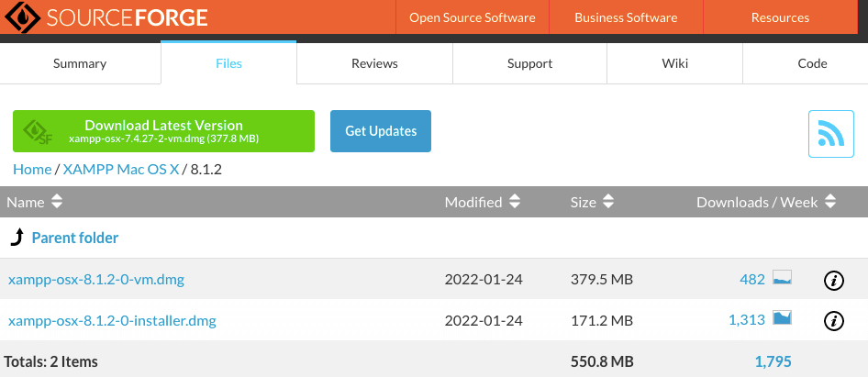868x377 pixels.
Task: Open the Business Software menu
Action: point(626,17)
